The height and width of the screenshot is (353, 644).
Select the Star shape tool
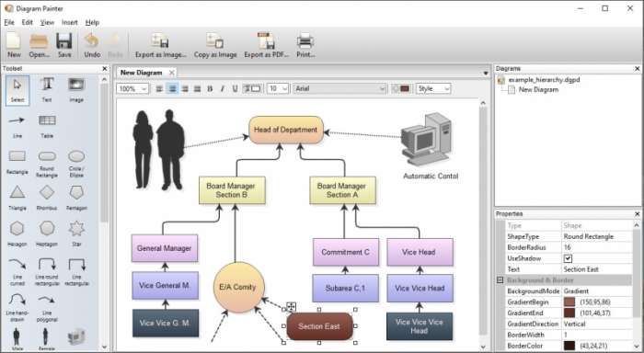coord(76,234)
